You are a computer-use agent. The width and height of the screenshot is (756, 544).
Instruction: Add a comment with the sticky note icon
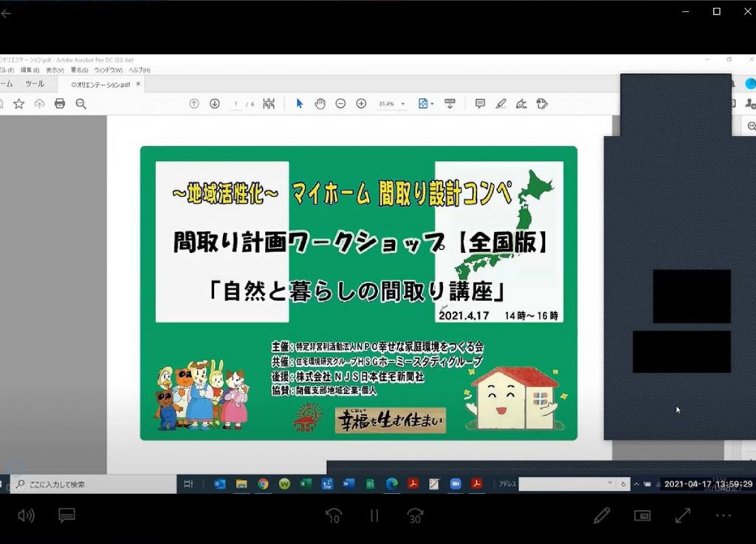point(480,103)
